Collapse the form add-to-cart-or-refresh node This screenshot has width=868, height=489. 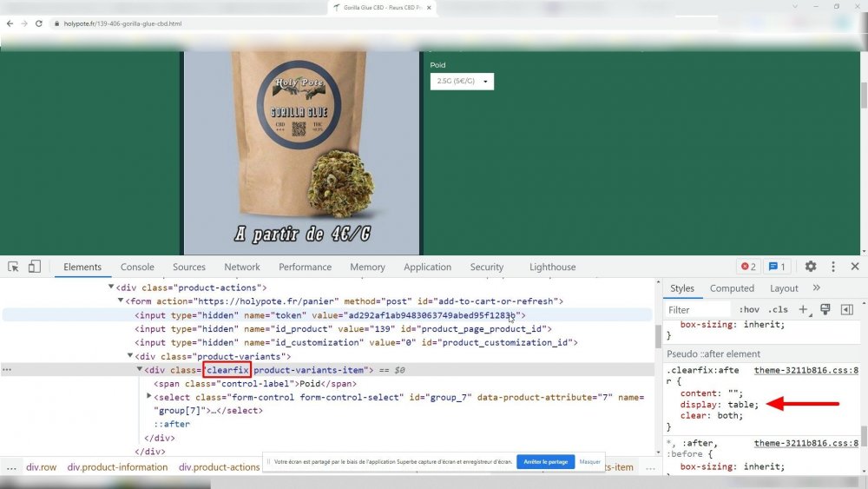point(120,301)
